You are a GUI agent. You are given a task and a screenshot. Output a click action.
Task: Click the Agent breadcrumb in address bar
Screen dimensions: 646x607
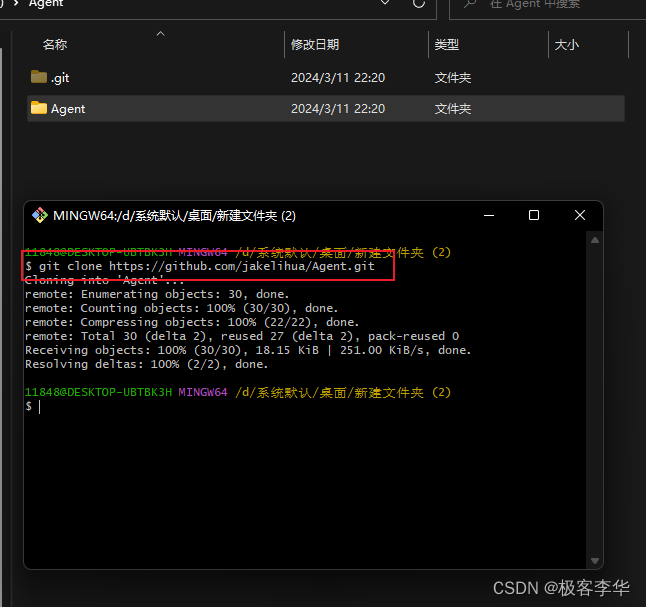46,3
